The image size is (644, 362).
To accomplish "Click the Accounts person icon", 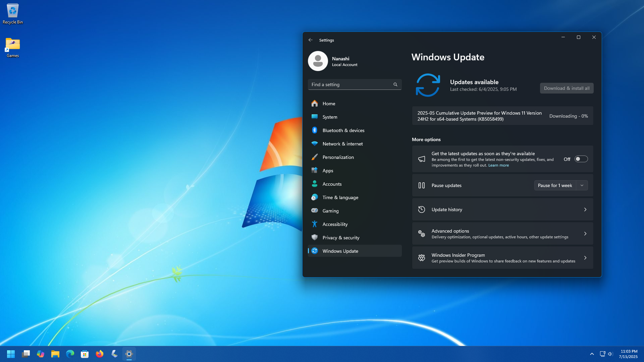I will (x=314, y=184).
